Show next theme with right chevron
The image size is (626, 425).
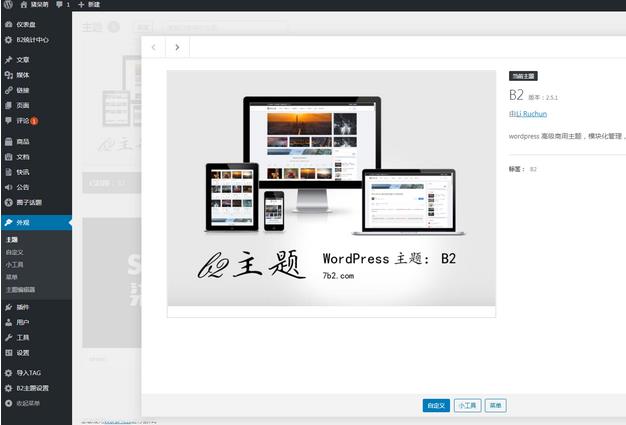(177, 47)
